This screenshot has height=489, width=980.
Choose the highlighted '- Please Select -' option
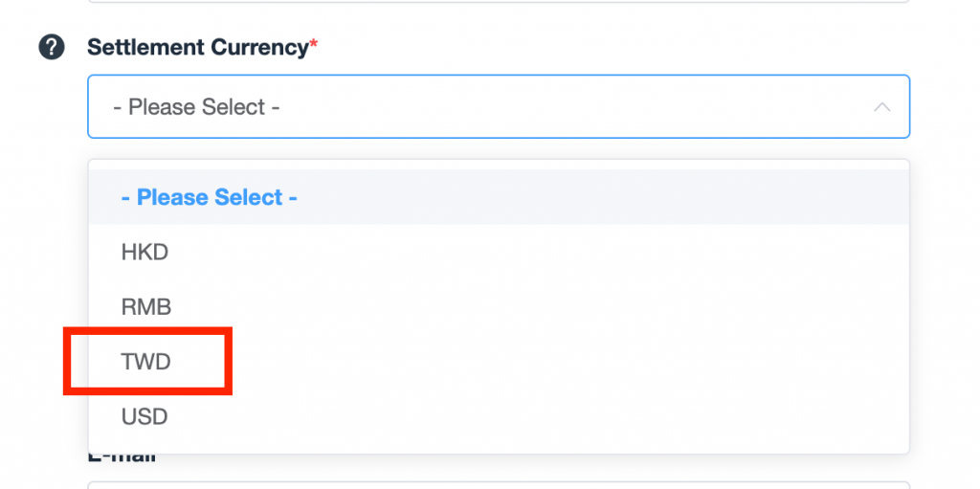tap(499, 197)
